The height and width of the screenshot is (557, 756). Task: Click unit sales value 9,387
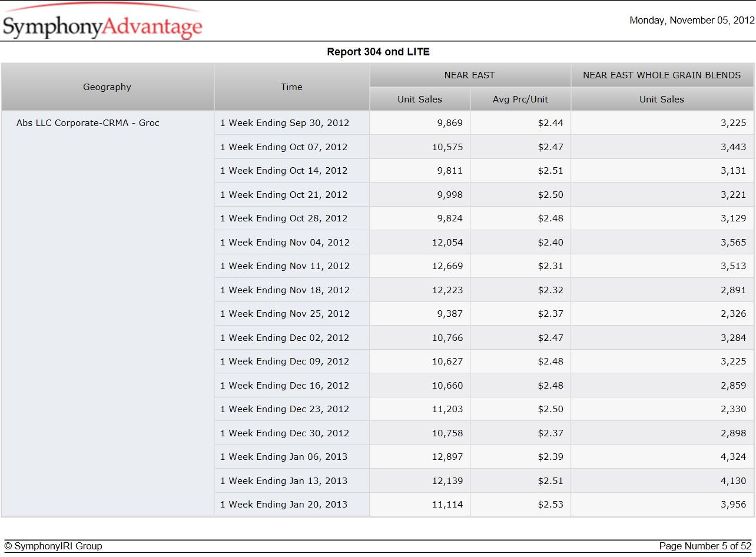tap(450, 314)
